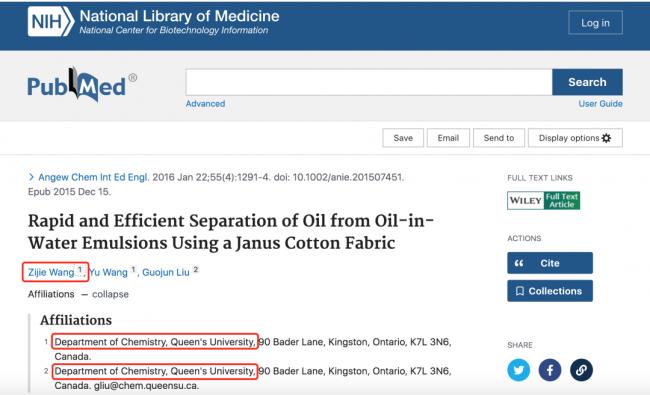Open Wiley Full Text Article link
The width and height of the screenshot is (650, 395).
pos(543,200)
